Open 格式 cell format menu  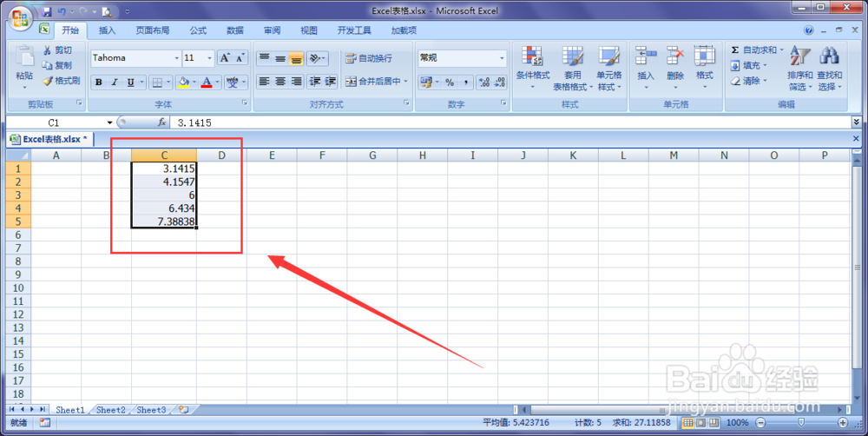[x=704, y=68]
